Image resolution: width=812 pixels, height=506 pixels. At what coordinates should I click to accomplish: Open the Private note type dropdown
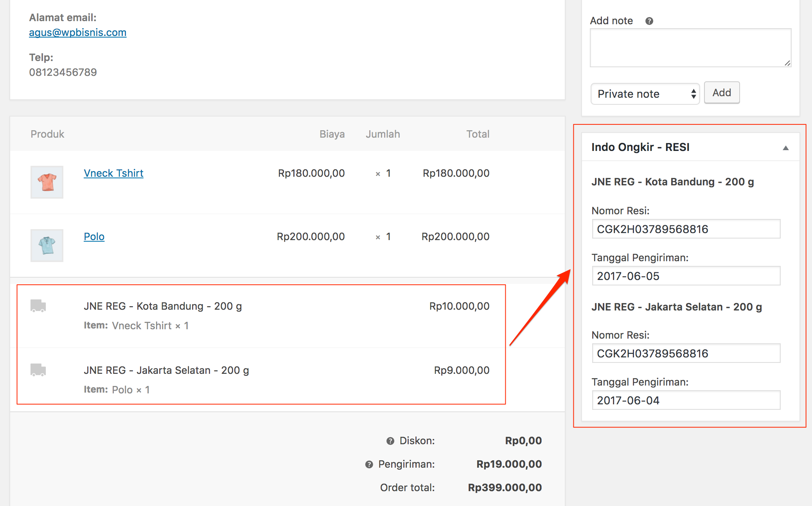645,94
